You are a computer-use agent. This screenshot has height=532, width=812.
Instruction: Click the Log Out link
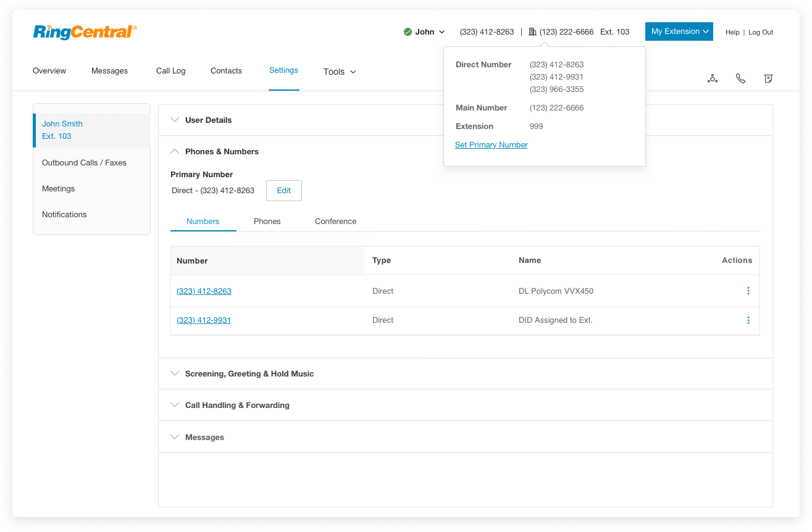(x=760, y=32)
